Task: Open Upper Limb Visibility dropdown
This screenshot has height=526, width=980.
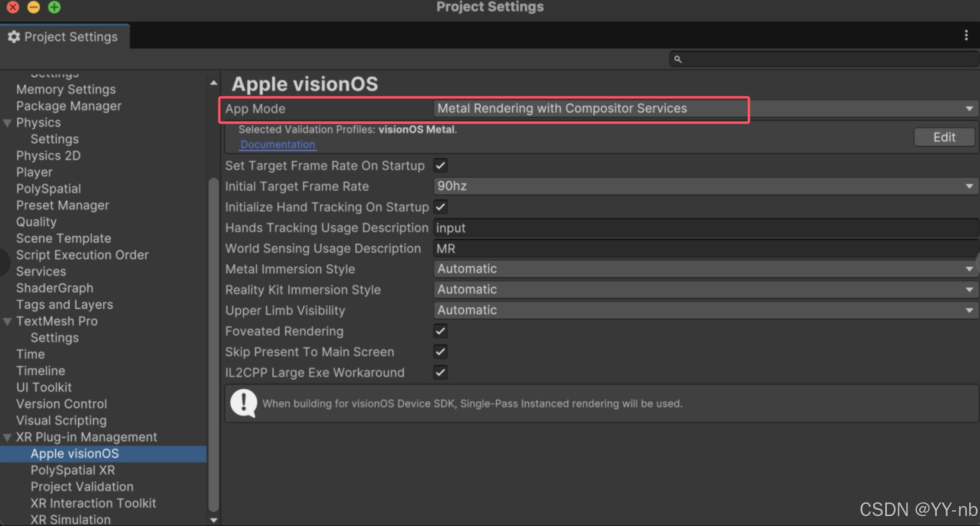Action: pyautogui.click(x=705, y=310)
